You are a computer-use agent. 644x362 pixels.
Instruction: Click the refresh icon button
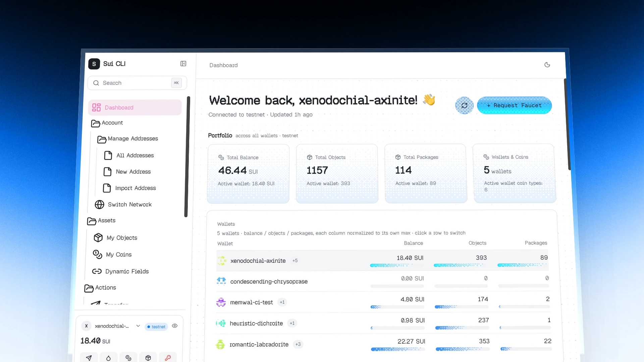[x=464, y=106]
